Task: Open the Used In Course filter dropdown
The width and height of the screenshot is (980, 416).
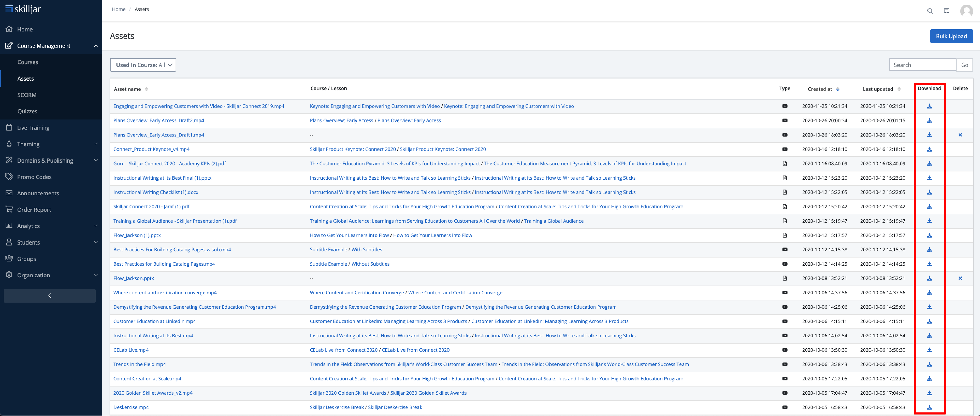Action: 143,65
